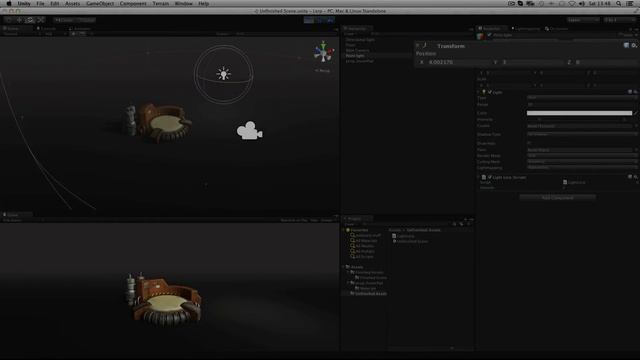Toggle Local/Global handle rotation button

pos(85,20)
